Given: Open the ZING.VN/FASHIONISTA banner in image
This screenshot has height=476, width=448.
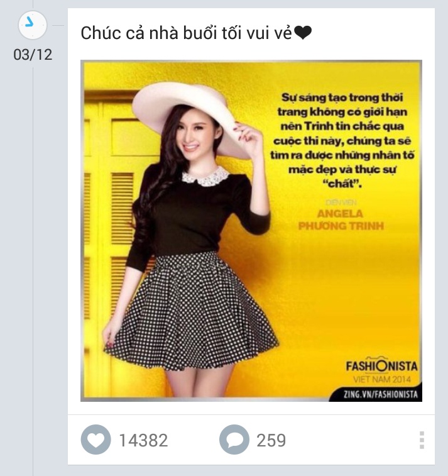Looking at the screenshot, I should click(380, 394).
